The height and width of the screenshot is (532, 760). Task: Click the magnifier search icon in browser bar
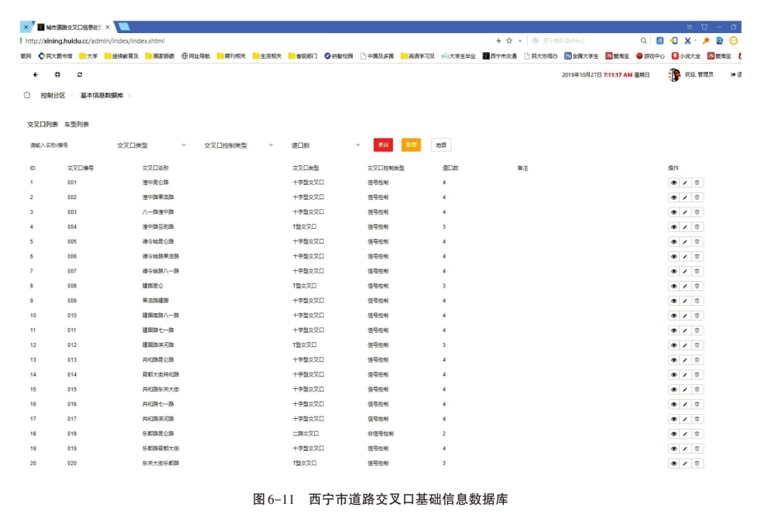pyautogui.click(x=644, y=40)
